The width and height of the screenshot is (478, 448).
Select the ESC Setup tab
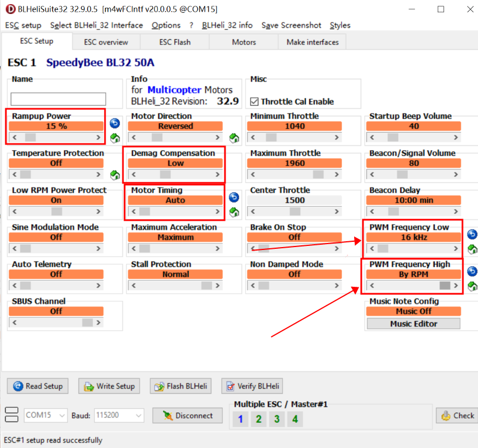pyautogui.click(x=37, y=41)
